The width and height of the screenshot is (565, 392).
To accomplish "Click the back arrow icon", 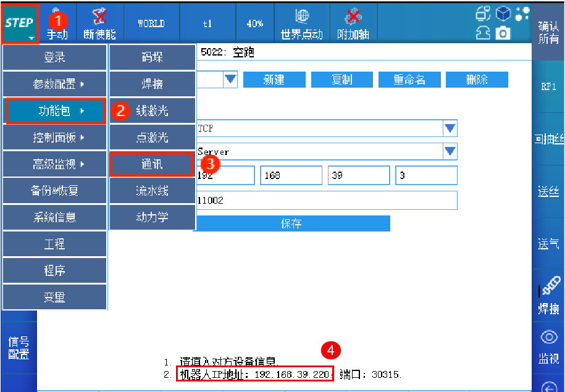I will [548, 386].
